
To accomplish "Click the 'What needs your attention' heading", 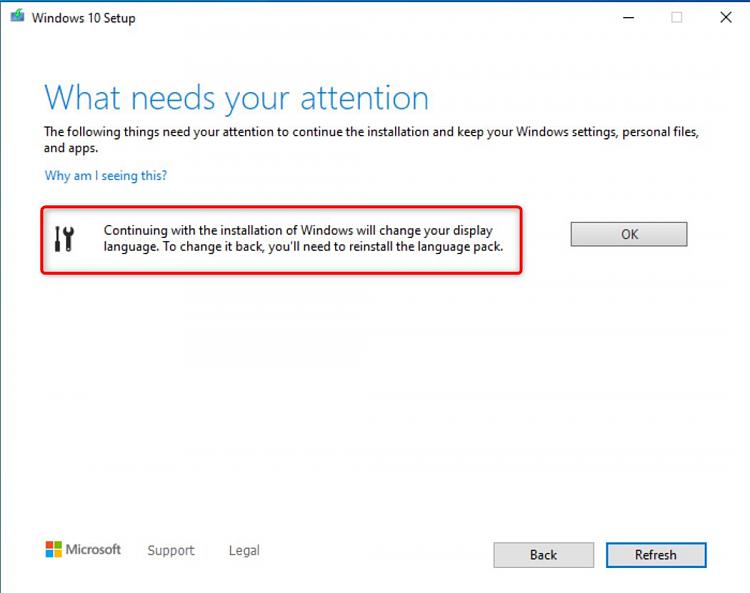I will pyautogui.click(x=236, y=98).
